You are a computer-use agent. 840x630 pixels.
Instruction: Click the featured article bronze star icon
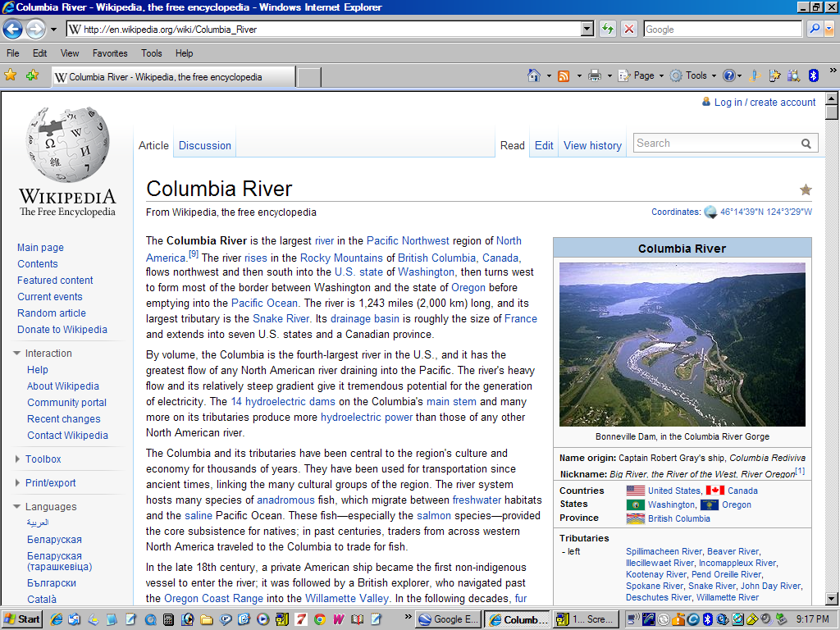(x=806, y=189)
